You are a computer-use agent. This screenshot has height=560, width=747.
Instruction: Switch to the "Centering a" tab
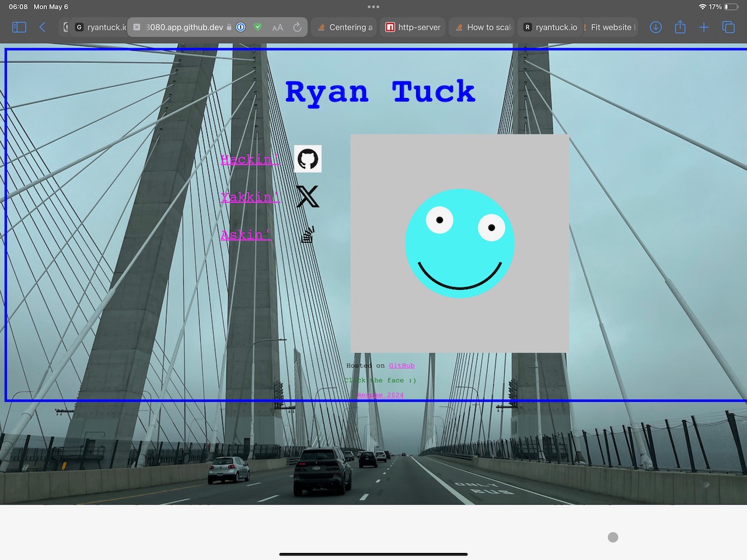pos(345,27)
